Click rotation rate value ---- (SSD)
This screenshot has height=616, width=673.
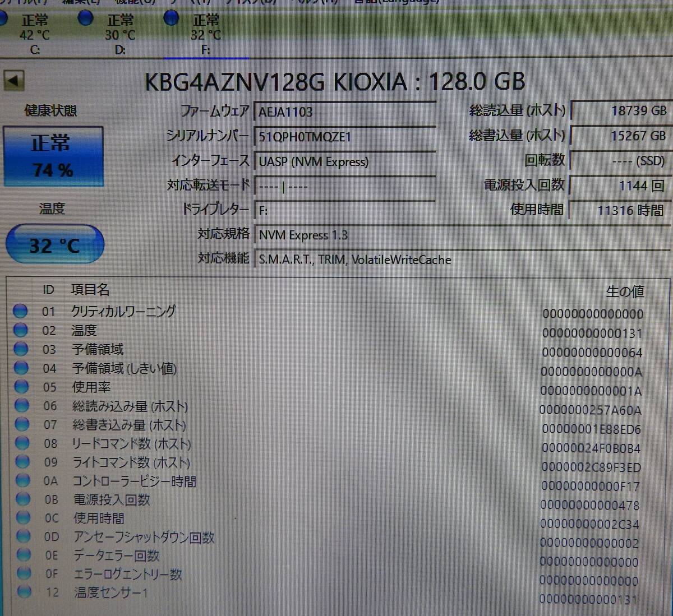(621, 161)
